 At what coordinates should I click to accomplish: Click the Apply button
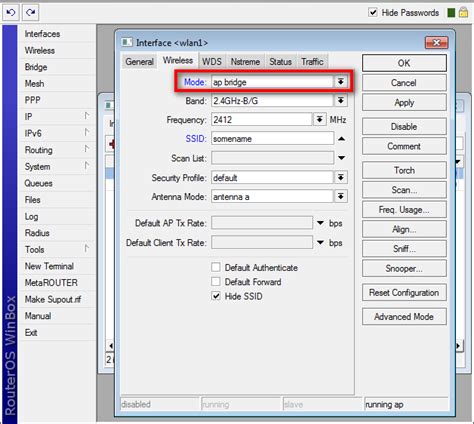(404, 102)
